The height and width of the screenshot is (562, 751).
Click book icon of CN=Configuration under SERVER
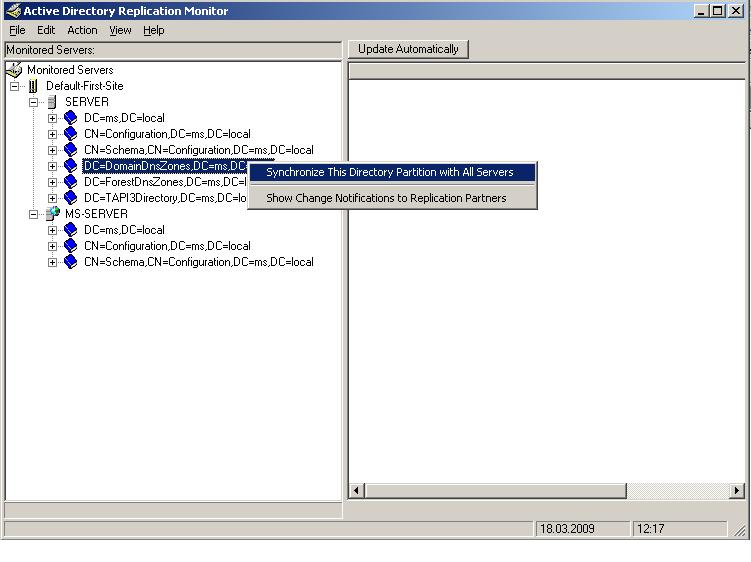pos(70,134)
